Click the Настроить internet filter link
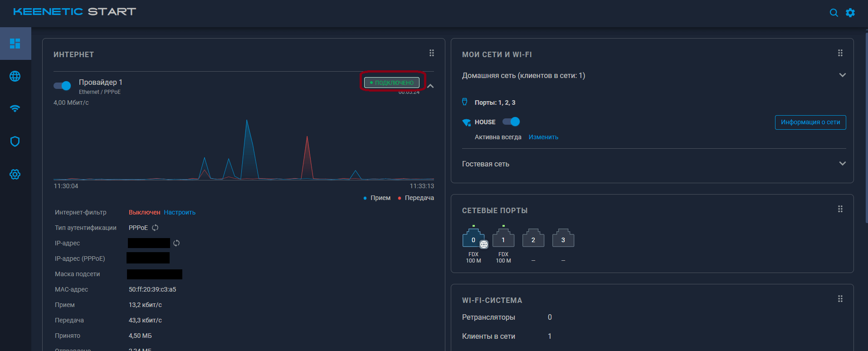This screenshot has height=351, width=868. point(180,212)
